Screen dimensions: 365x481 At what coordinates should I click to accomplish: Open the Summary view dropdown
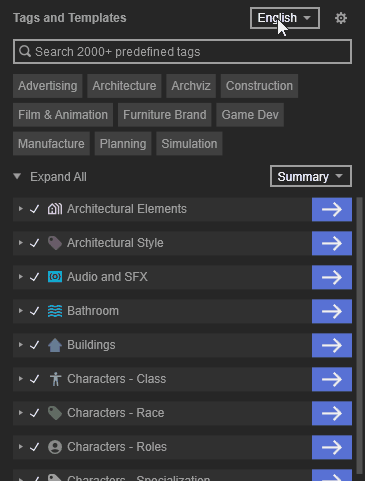point(311,176)
